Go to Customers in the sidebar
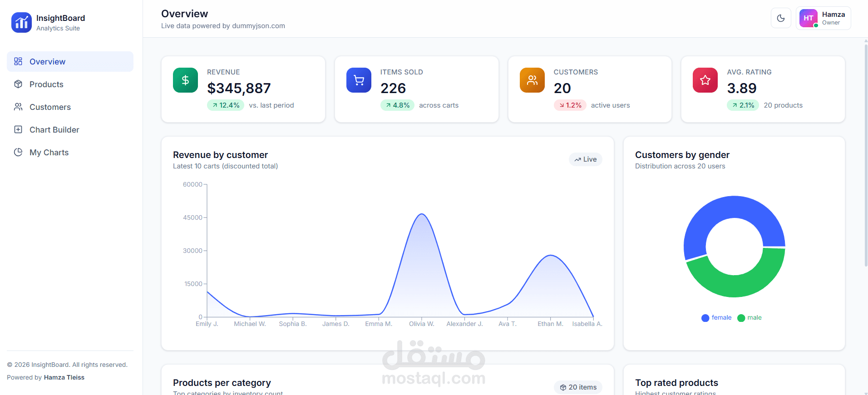The height and width of the screenshot is (395, 868). tap(70, 107)
